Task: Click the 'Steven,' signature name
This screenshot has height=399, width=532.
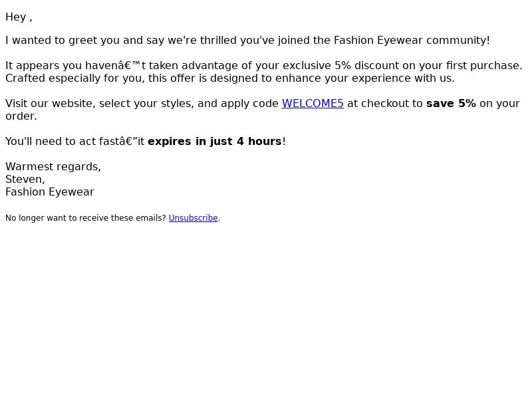Action: tap(25, 179)
